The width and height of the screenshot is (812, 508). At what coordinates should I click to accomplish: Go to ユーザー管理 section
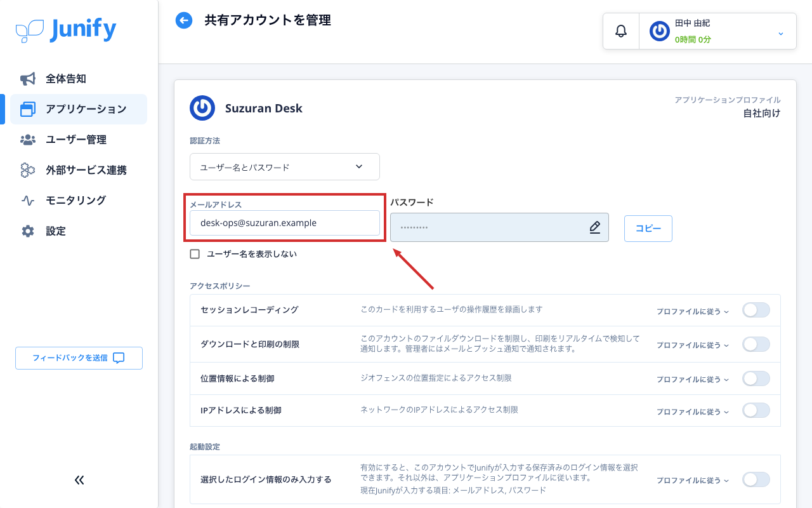tap(79, 140)
